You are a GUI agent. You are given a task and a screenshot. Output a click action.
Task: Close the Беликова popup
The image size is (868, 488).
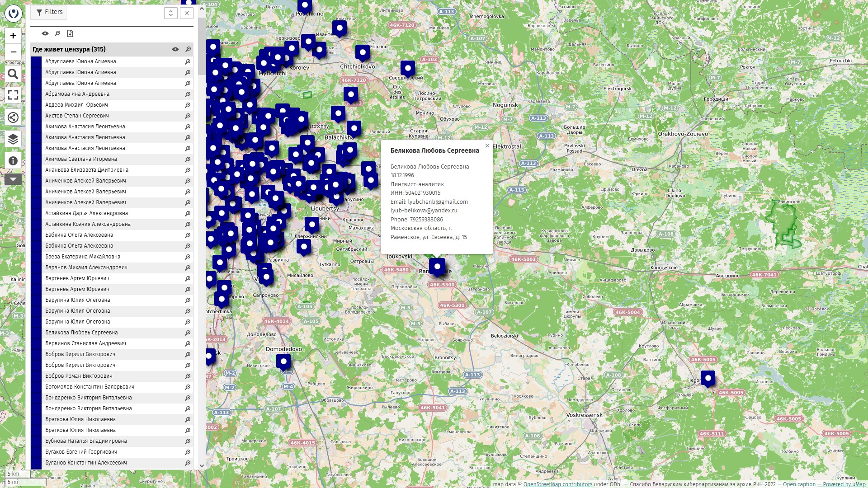pyautogui.click(x=487, y=146)
